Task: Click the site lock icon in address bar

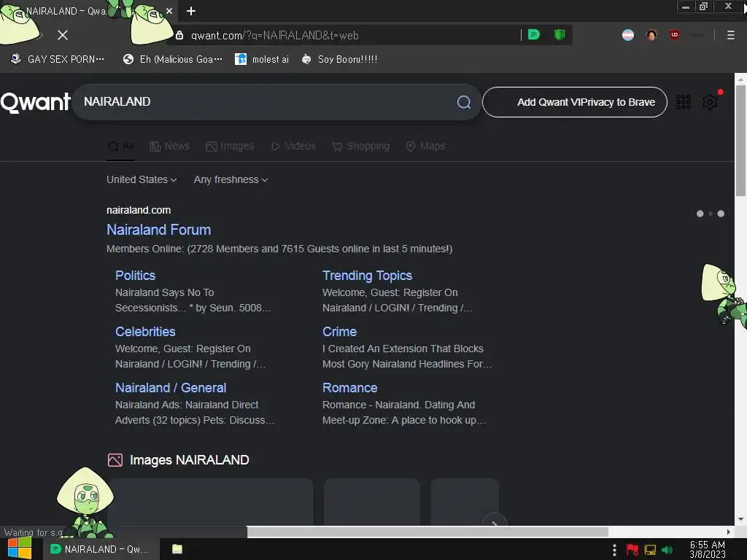Action: [x=179, y=35]
